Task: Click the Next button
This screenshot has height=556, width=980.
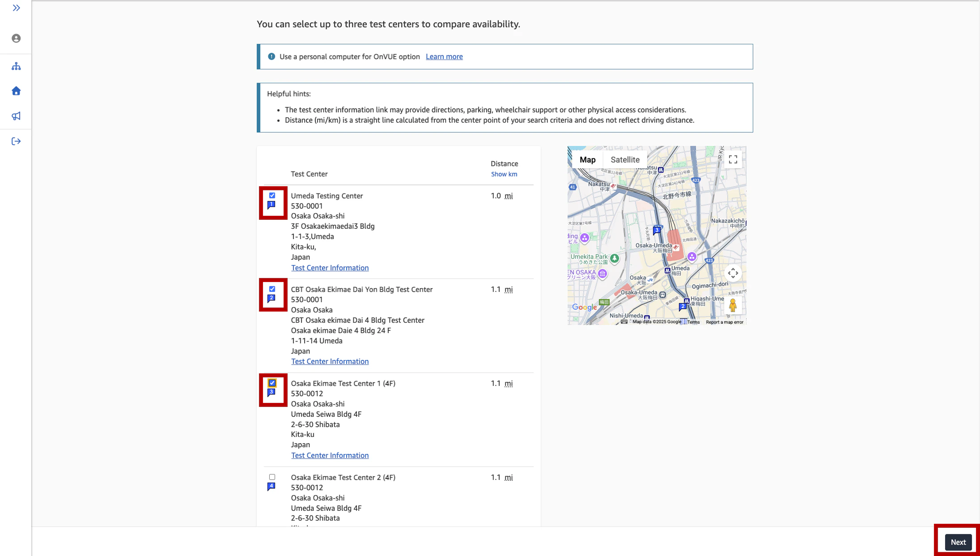Action: pos(958,542)
